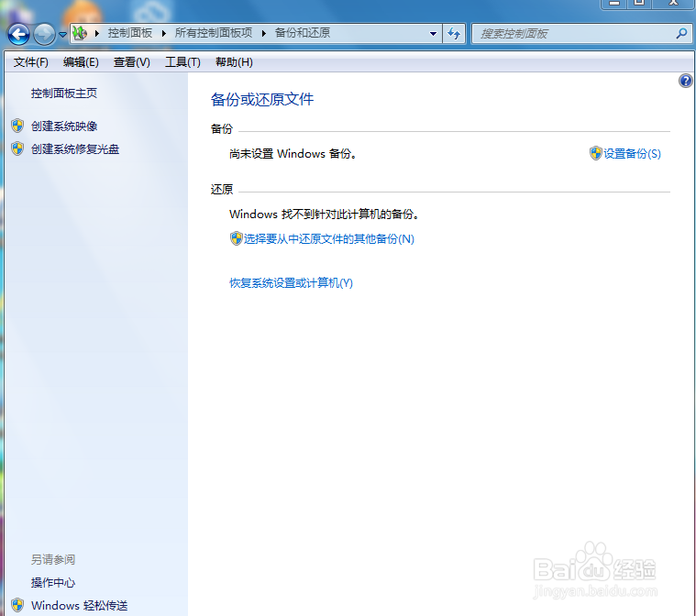Image resolution: width=696 pixels, height=616 pixels.
Task: Open the 文件(F) menu
Action: click(x=30, y=62)
